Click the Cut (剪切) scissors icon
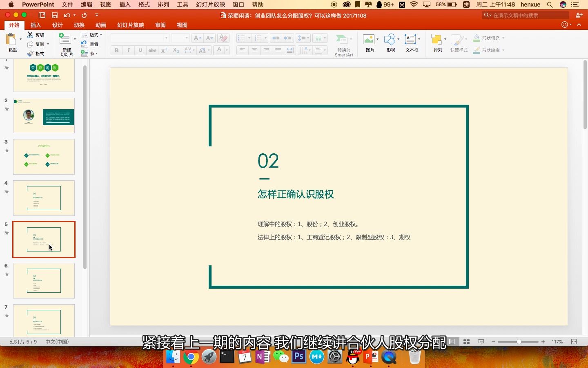The image size is (588, 368). coord(30,35)
